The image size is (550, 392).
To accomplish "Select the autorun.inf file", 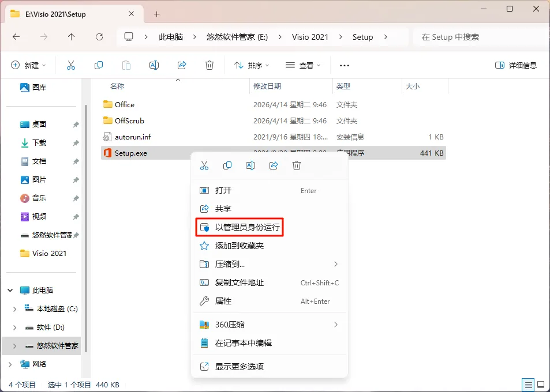I will click(x=273, y=137).
